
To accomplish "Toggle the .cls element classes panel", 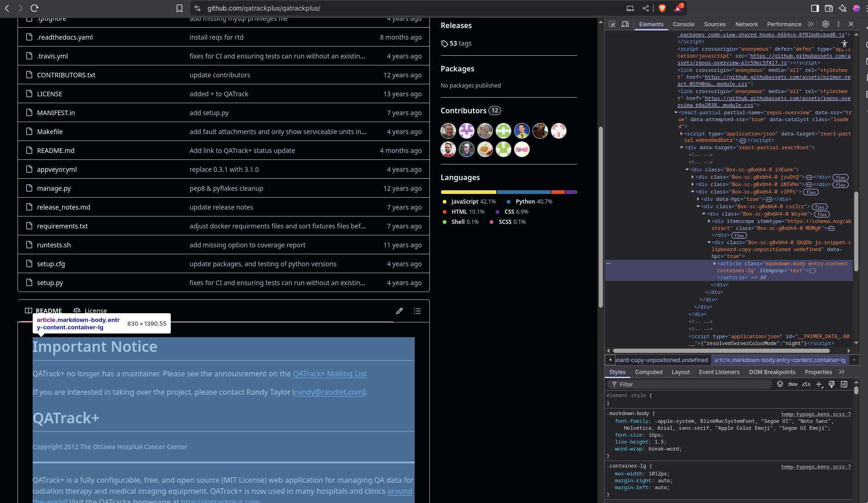I will pyautogui.click(x=806, y=384).
